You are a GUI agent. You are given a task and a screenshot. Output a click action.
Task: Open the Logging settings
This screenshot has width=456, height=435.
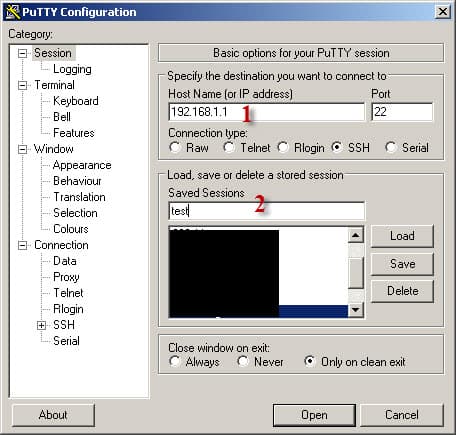point(72,69)
